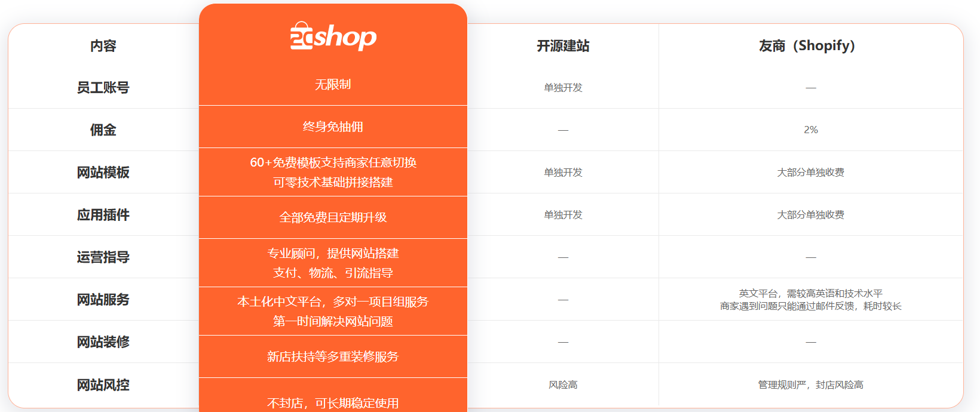Click the 网站模板 row label

coord(103,172)
